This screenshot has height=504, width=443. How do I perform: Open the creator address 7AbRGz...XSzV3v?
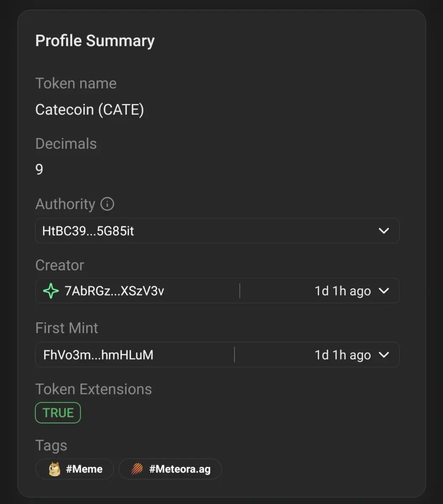[x=114, y=291]
